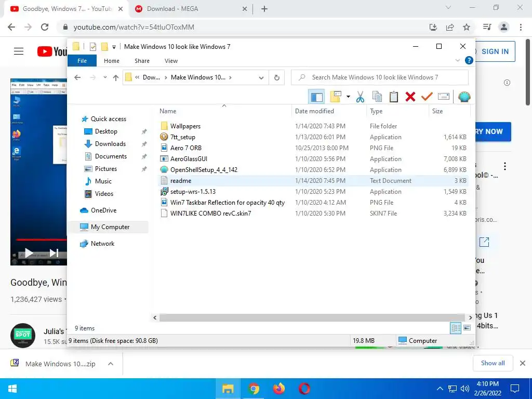The width and height of the screenshot is (532, 399).
Task: Open the view options dropdown arrow
Action: (348, 97)
